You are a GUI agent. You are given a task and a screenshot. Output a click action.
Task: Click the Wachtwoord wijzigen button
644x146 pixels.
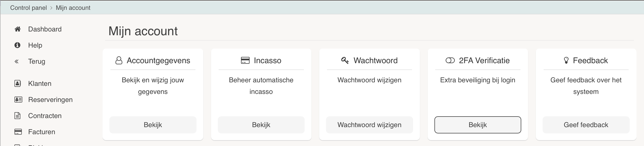(x=369, y=125)
